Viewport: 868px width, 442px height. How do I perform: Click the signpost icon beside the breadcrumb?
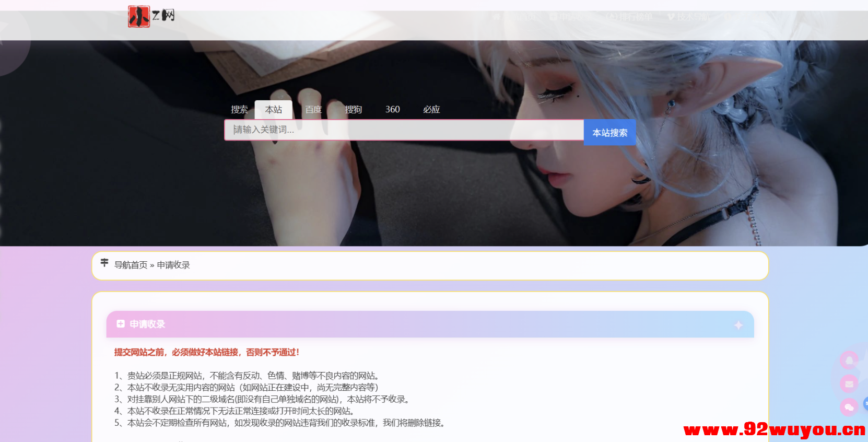[x=104, y=263]
